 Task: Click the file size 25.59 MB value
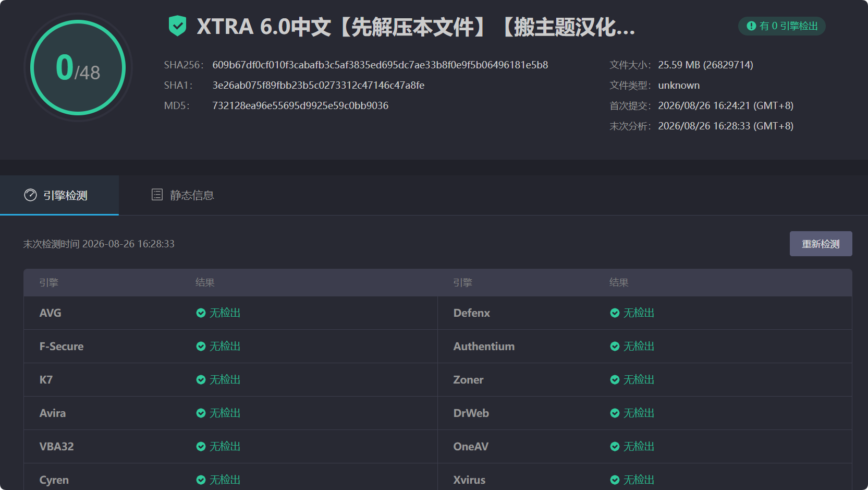705,65
